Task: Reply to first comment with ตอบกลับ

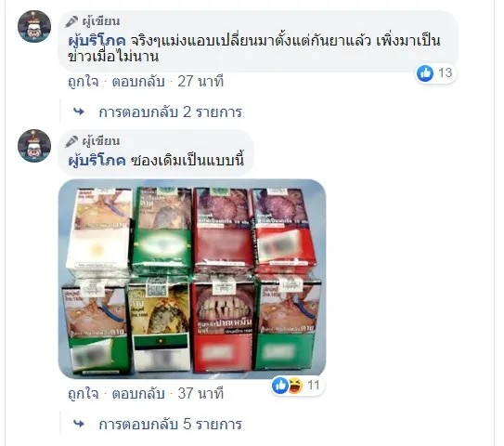Action: click(x=138, y=82)
